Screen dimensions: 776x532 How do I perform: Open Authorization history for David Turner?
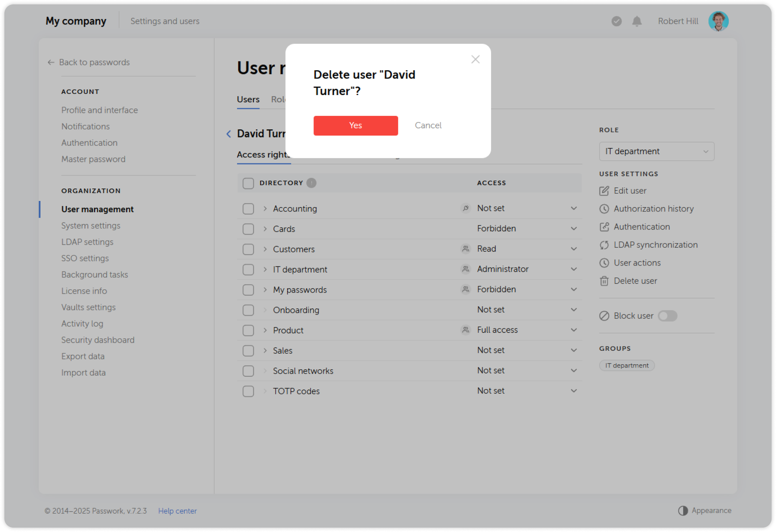click(x=605, y=209)
